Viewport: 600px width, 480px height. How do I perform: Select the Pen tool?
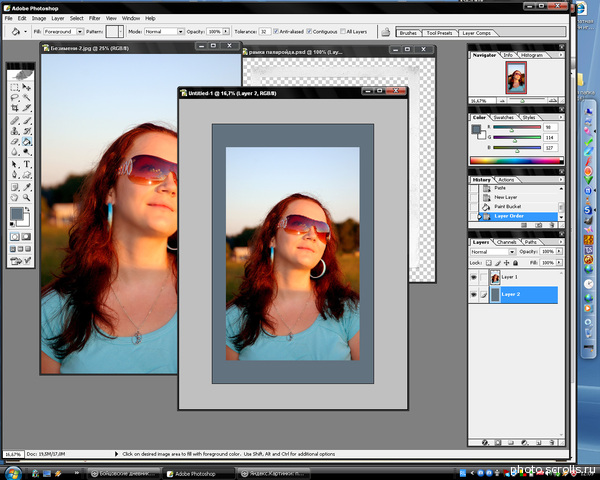15,175
